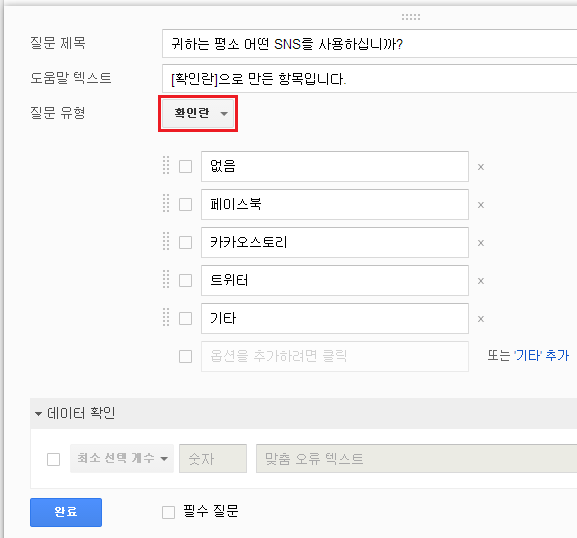
Task: Collapse the 데이터 확인 section
Action: pos(38,414)
